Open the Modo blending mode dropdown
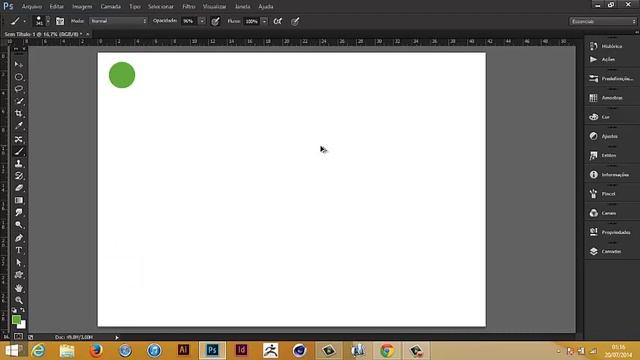 tap(118, 21)
